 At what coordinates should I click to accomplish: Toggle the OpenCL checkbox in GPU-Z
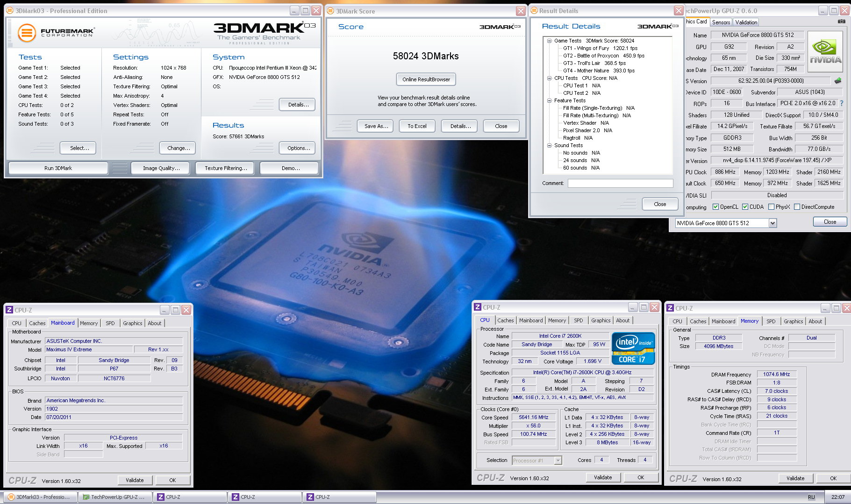pos(715,207)
